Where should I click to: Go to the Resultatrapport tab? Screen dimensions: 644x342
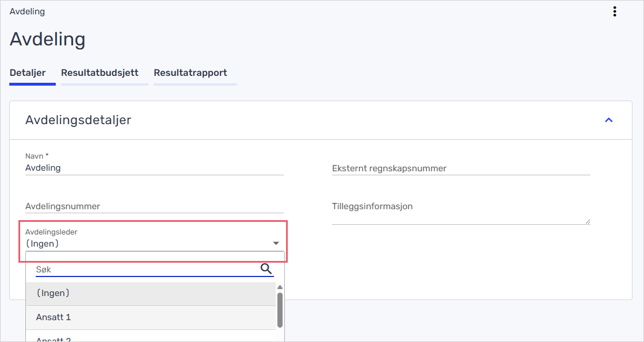click(190, 73)
